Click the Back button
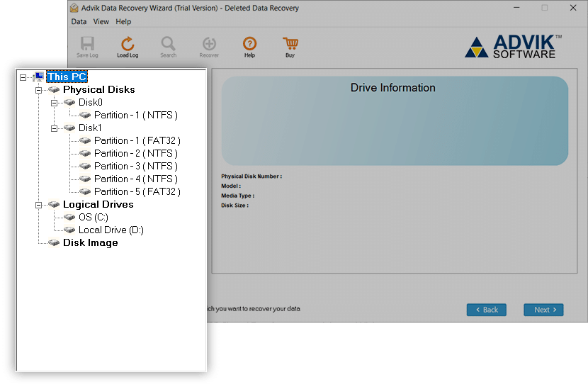 coord(487,310)
